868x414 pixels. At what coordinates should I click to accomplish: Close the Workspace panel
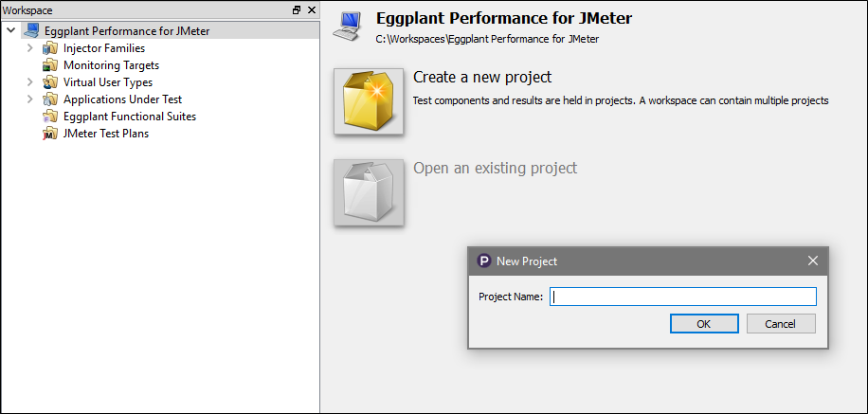coord(312,10)
